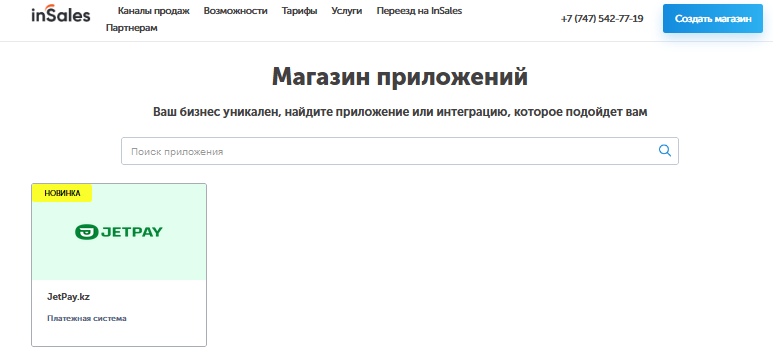
Task: Click the inSales logo in header
Action: click(61, 15)
